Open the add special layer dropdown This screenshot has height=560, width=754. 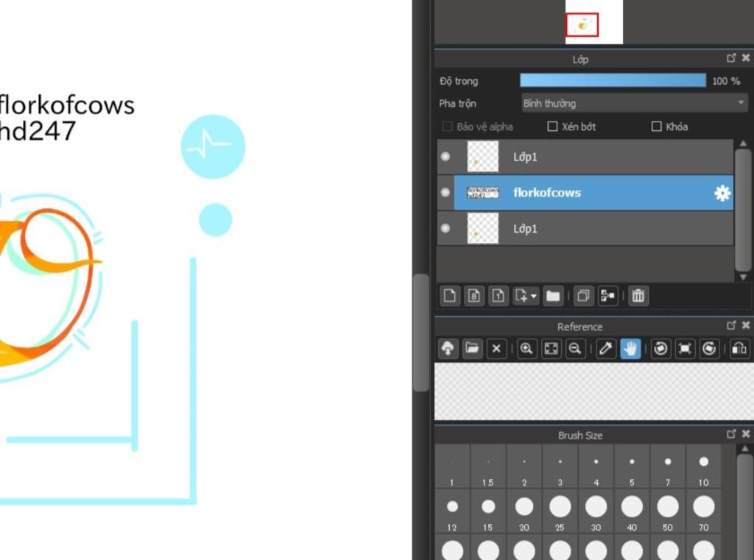[526, 296]
